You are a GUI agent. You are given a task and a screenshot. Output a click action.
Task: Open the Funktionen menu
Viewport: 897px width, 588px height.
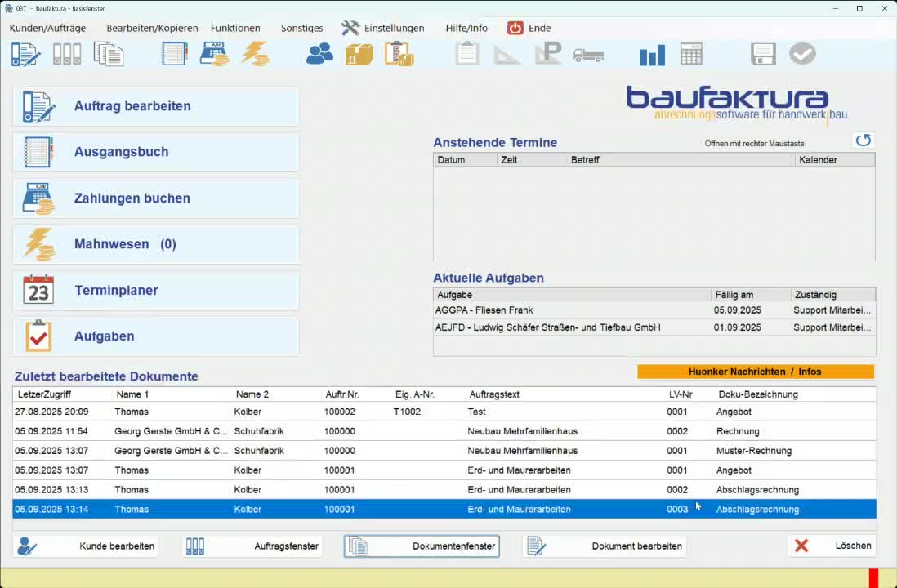(x=235, y=28)
